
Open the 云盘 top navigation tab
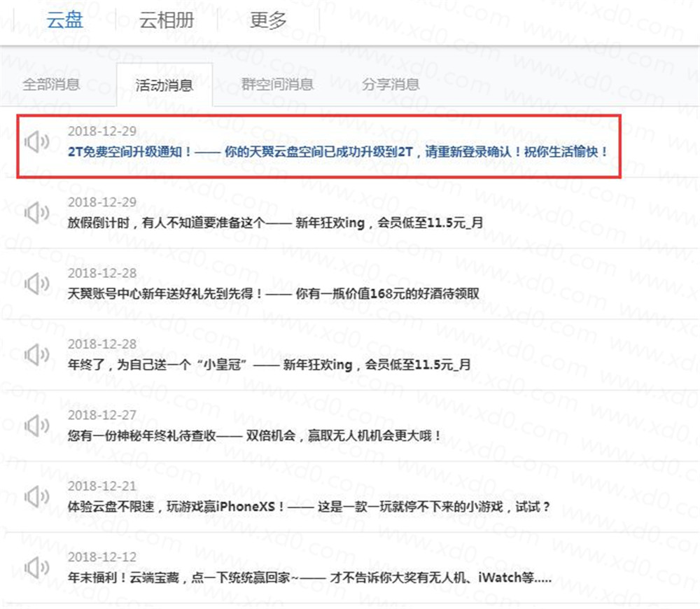click(64, 20)
